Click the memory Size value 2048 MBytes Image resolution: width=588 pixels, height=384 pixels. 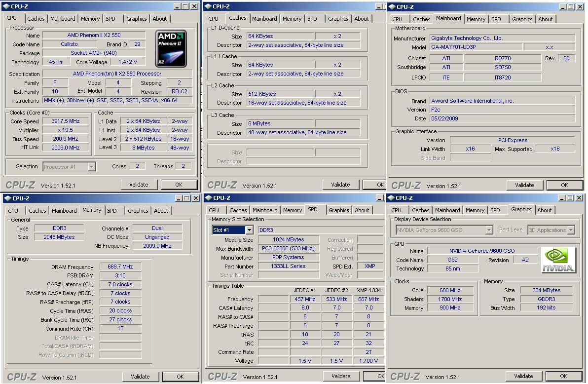[59, 237]
